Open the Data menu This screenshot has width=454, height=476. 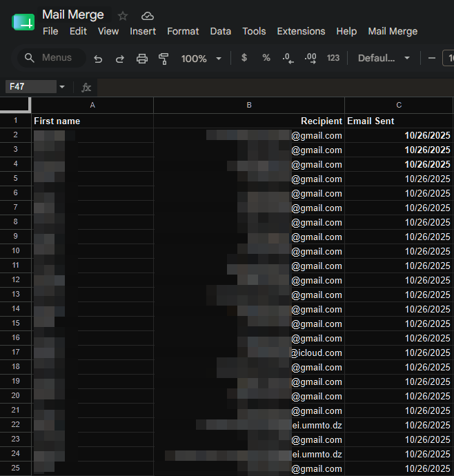(221, 31)
